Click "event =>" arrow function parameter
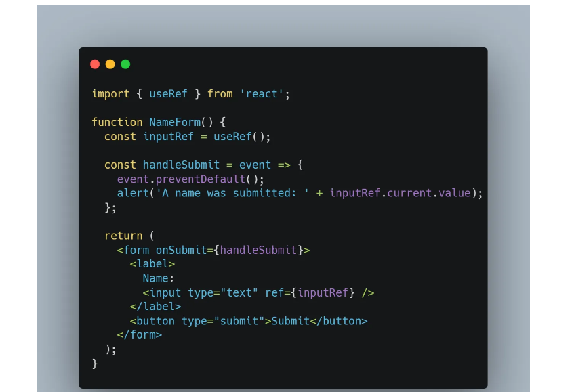The image size is (574, 392). click(265, 165)
